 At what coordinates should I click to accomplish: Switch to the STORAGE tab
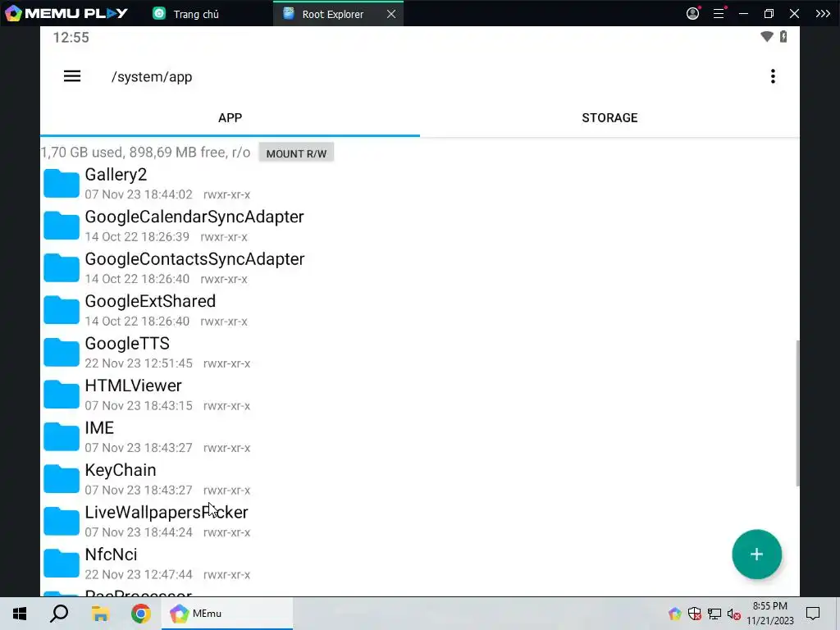(x=609, y=118)
